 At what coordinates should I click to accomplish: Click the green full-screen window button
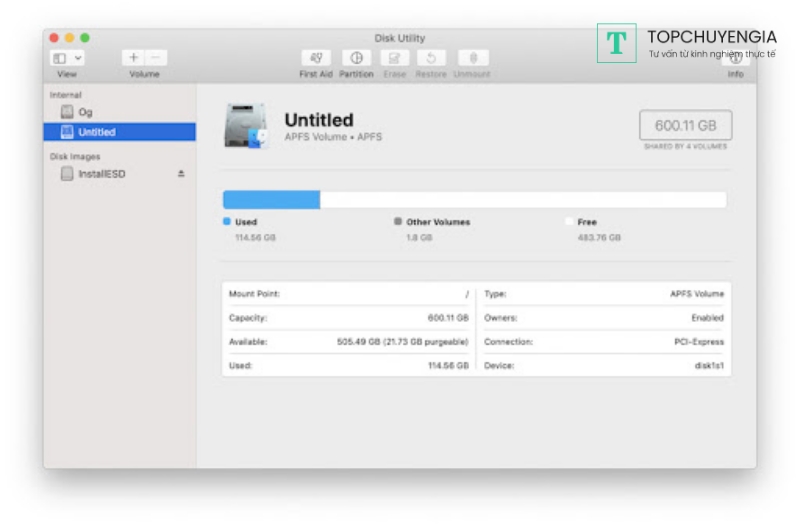tap(85, 38)
